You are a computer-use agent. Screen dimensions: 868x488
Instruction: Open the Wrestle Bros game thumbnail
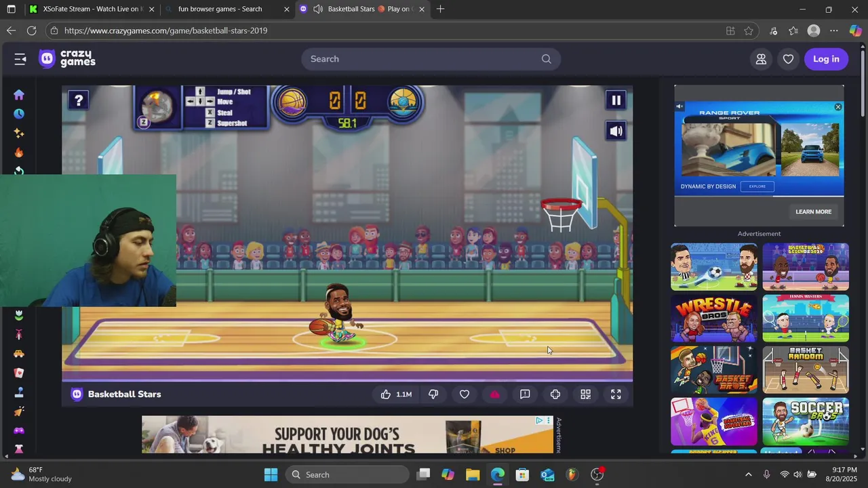click(714, 319)
